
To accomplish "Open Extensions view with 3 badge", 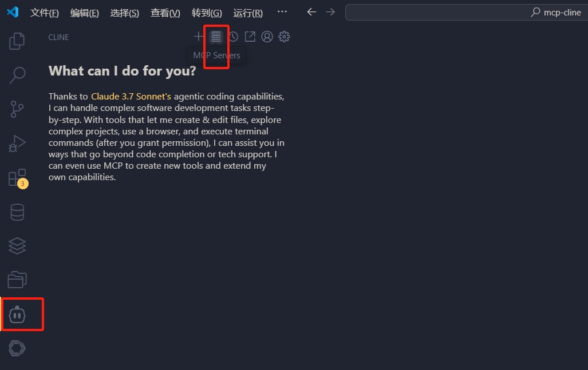I will [x=18, y=178].
